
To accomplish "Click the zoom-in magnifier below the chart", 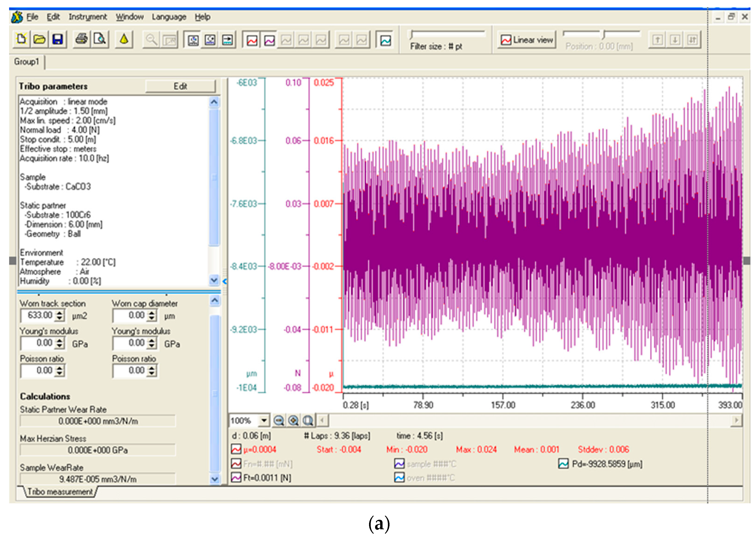I will pos(293,421).
